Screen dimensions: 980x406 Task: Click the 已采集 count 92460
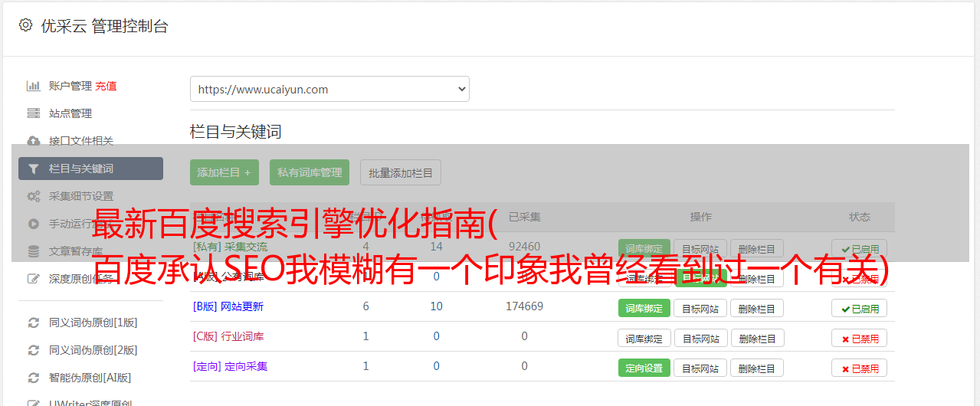click(524, 247)
